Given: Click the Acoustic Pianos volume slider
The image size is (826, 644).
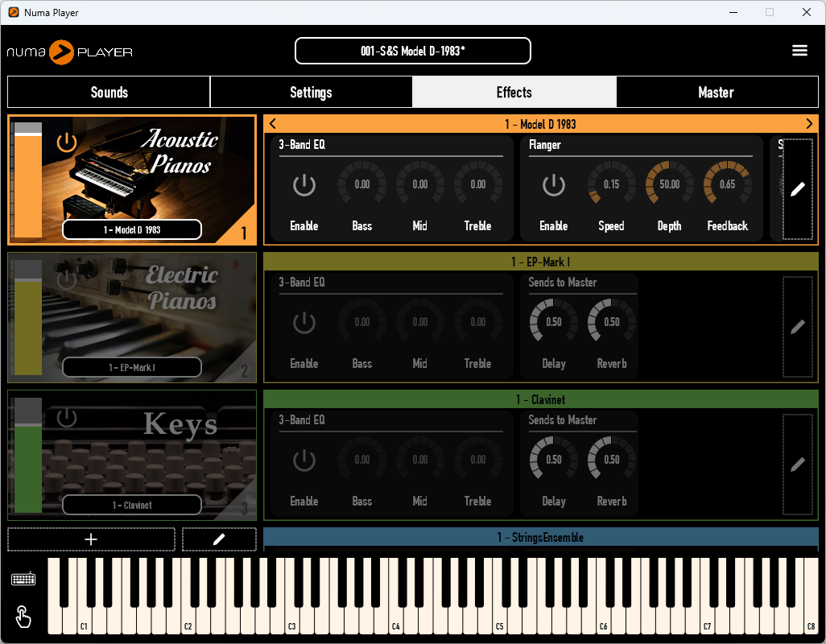Looking at the screenshot, I should 28,180.
